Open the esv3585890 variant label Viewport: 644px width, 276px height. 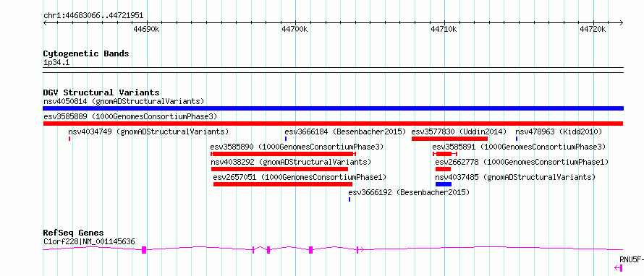(x=297, y=147)
